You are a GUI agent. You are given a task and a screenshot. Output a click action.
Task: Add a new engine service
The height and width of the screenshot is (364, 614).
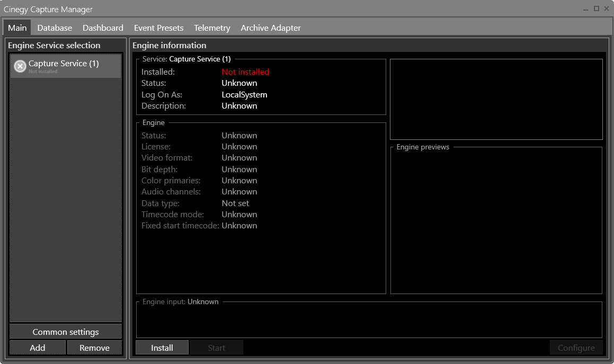pos(38,348)
